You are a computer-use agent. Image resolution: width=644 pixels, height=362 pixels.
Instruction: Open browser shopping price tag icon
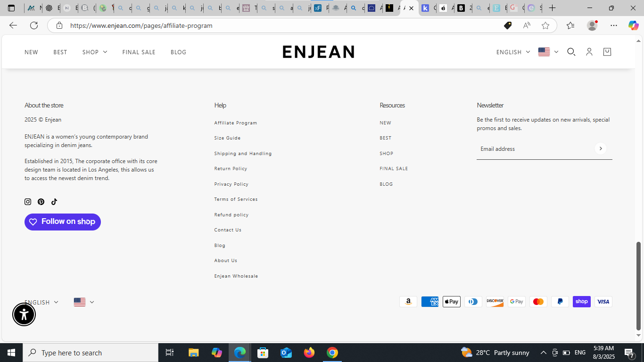point(508,25)
